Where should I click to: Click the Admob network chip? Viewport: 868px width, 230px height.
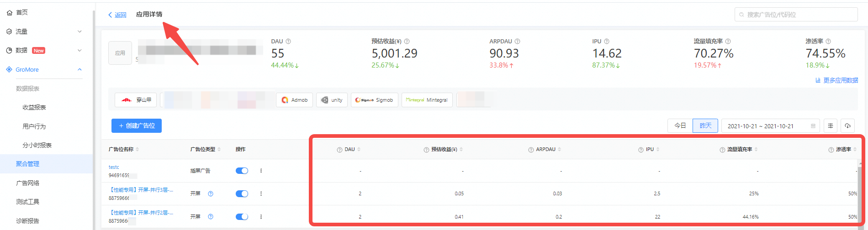pyautogui.click(x=294, y=100)
